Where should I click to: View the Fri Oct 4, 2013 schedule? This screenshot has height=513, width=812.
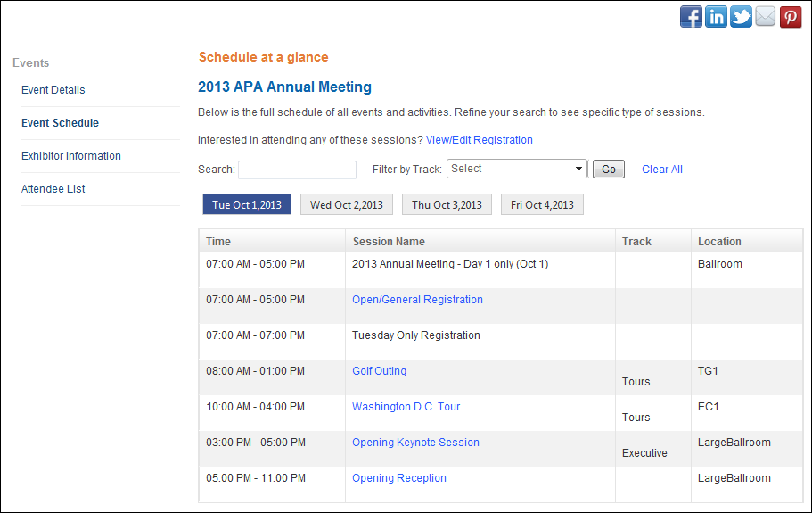[x=542, y=204]
